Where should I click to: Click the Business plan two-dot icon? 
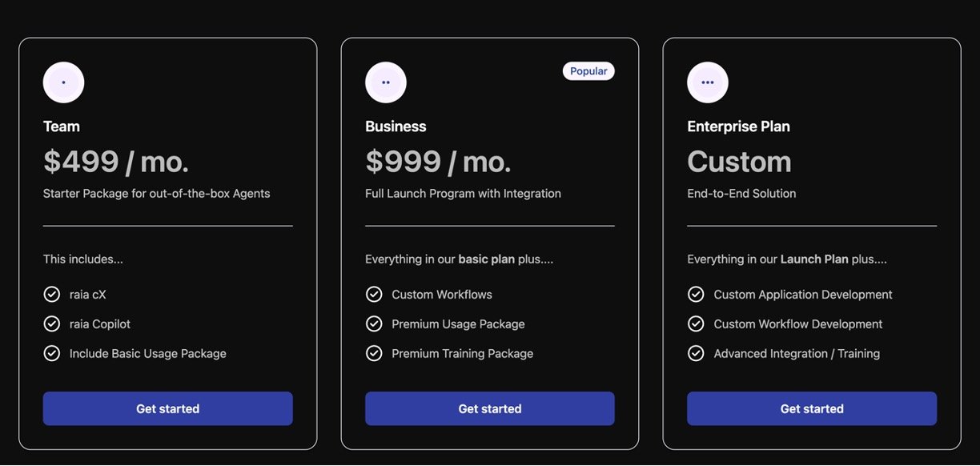[x=386, y=82]
